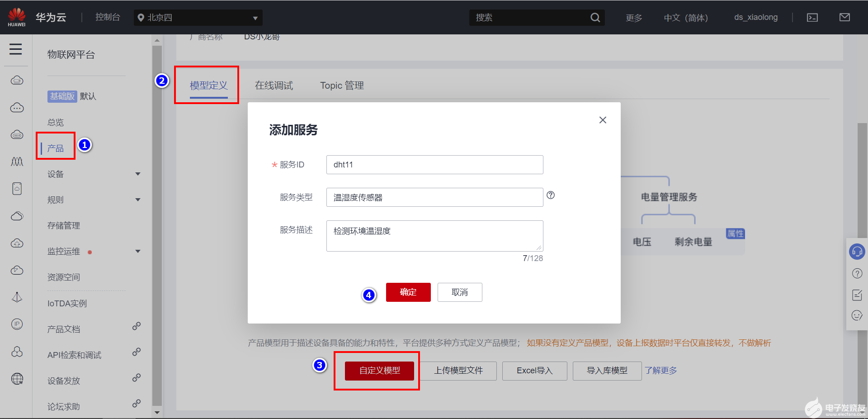This screenshot has width=868, height=419.
Task: Select 总览 in the sidebar
Action: (56, 123)
